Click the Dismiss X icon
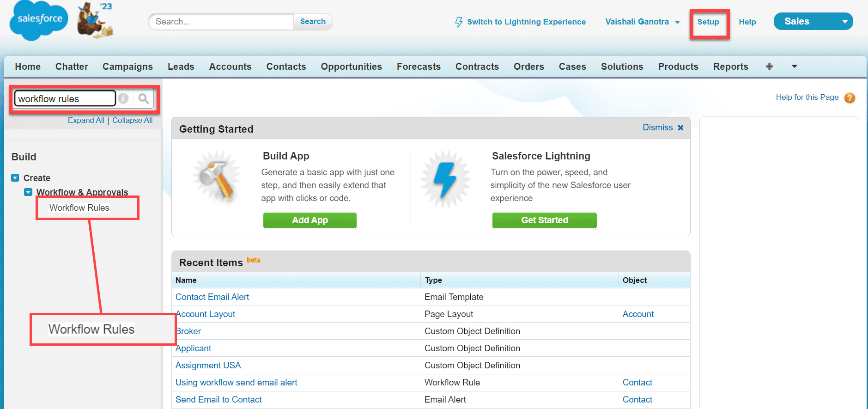The image size is (868, 409). click(680, 128)
